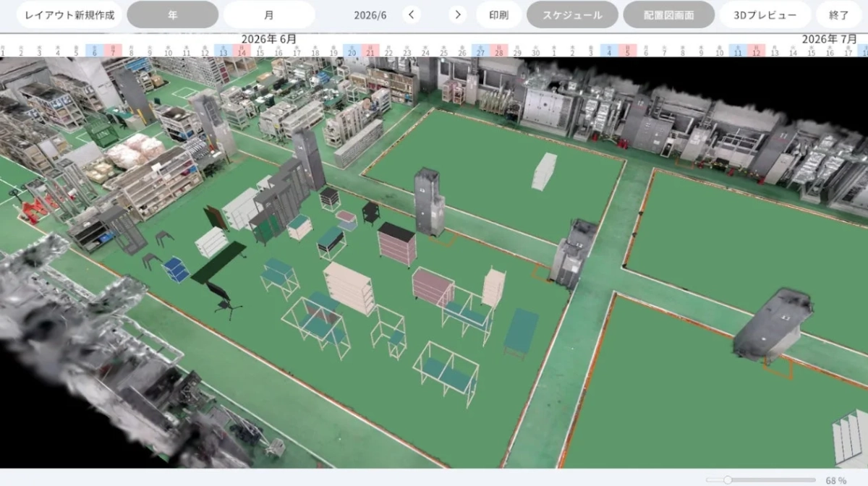The image size is (868, 486).
Task: Switch timeline to 月 view
Action: click(x=269, y=14)
